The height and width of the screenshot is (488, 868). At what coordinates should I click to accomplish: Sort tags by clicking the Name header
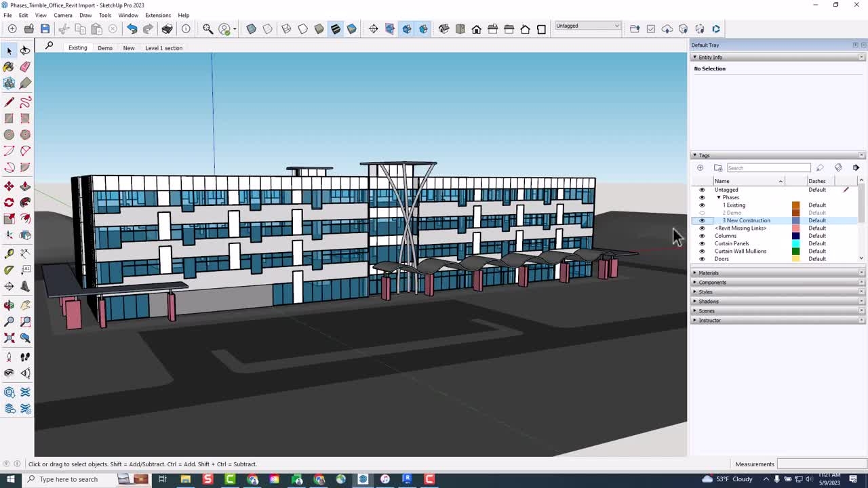pyautogui.click(x=722, y=181)
